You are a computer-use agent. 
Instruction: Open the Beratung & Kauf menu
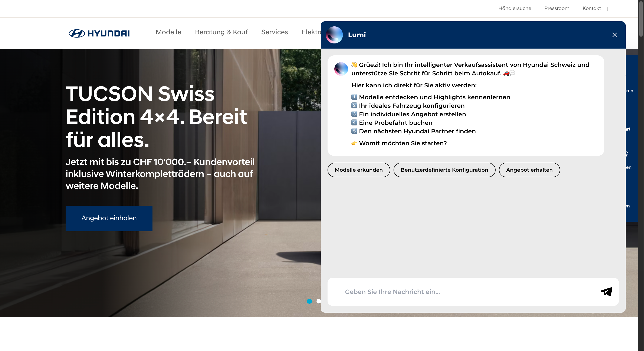pos(221,32)
